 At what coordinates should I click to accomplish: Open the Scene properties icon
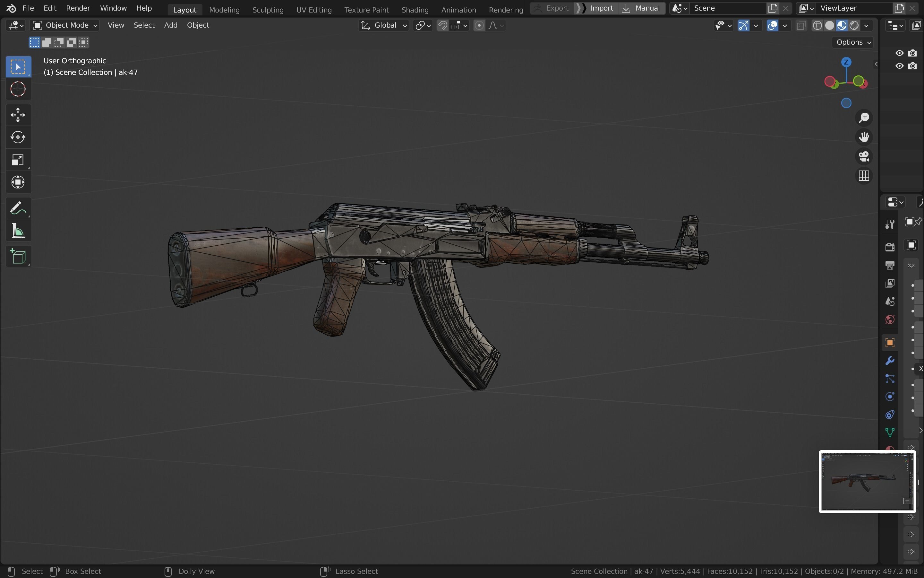890,302
